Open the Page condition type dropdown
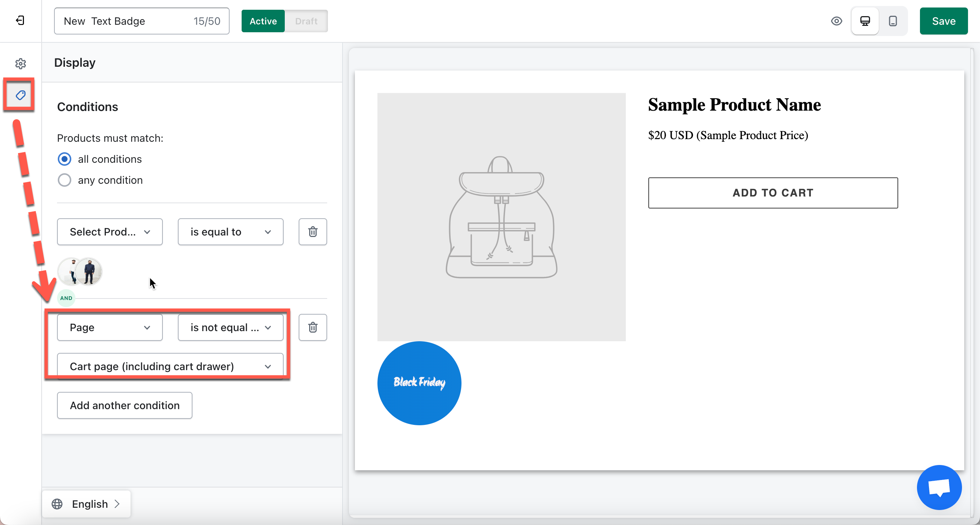The height and width of the screenshot is (525, 980). pos(110,327)
